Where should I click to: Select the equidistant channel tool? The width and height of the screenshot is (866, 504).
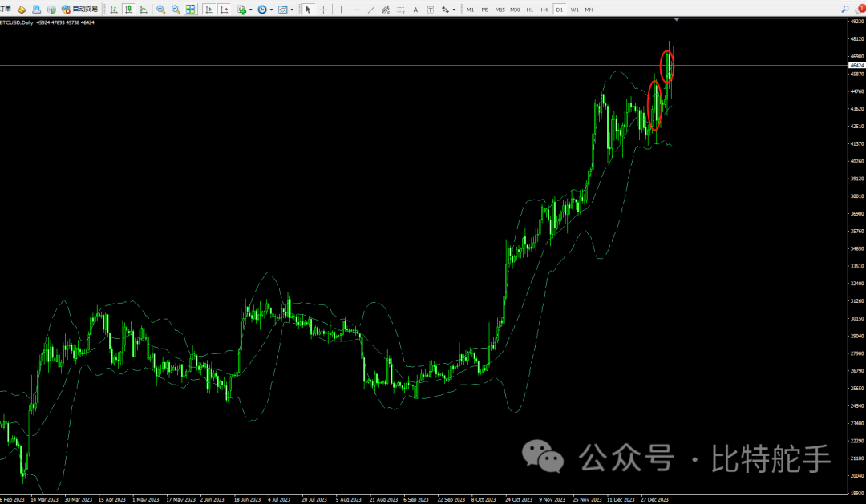click(x=386, y=10)
